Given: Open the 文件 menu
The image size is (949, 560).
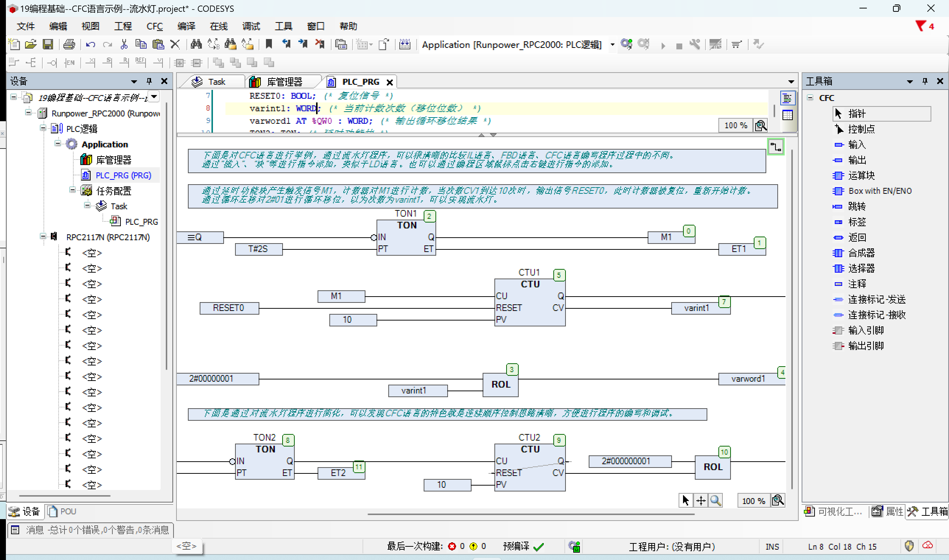Looking at the screenshot, I should click(x=26, y=26).
